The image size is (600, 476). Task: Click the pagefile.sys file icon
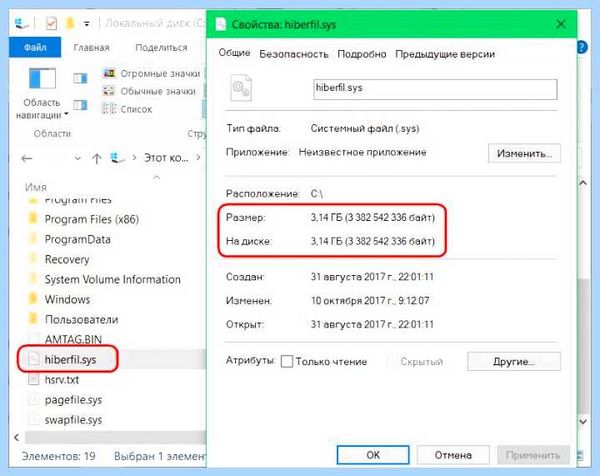[34, 399]
